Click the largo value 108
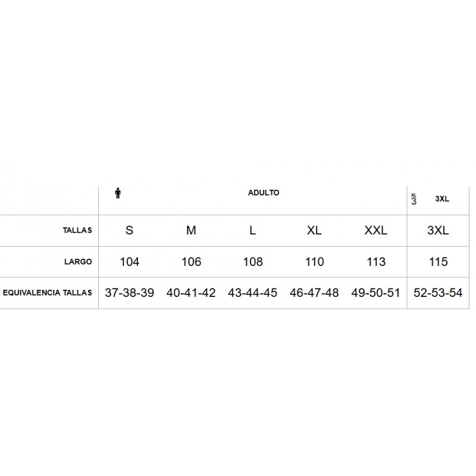This screenshot has height=476, width=476. 253,262
